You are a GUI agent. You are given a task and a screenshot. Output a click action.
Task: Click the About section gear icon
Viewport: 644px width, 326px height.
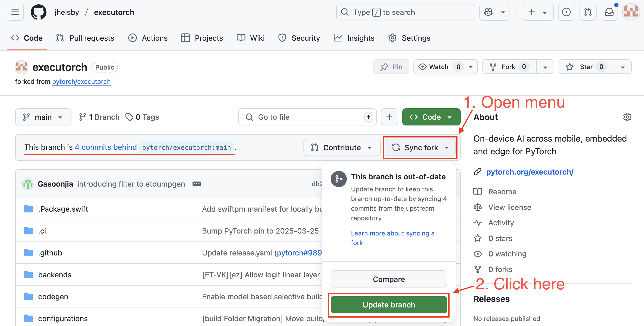point(627,117)
